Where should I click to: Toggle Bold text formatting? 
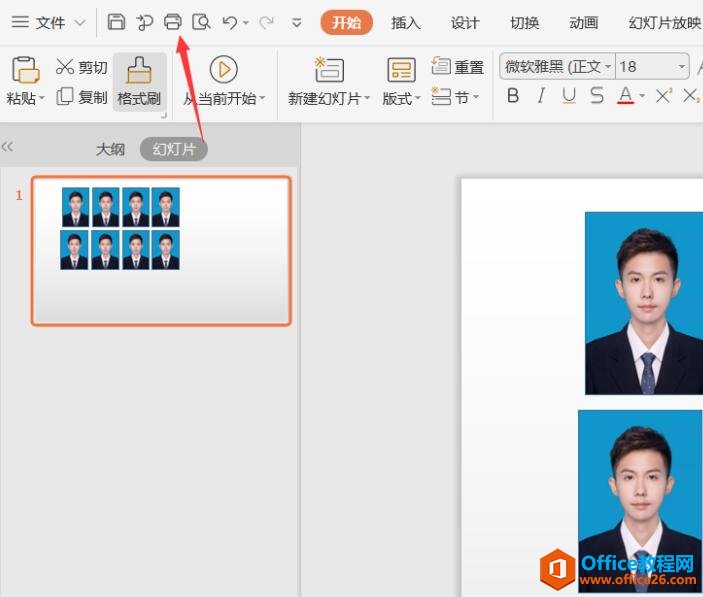click(x=513, y=96)
